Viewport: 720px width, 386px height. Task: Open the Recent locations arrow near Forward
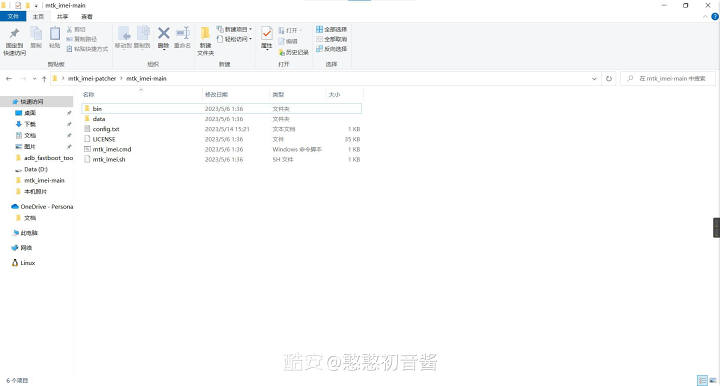34,78
